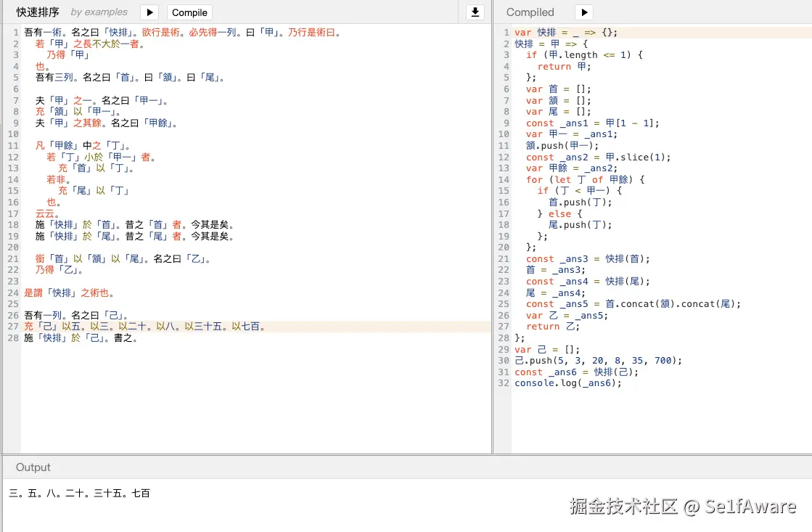Click compiled line 'var 首 = [];'
The height and width of the screenshot is (532, 812).
[x=558, y=89]
